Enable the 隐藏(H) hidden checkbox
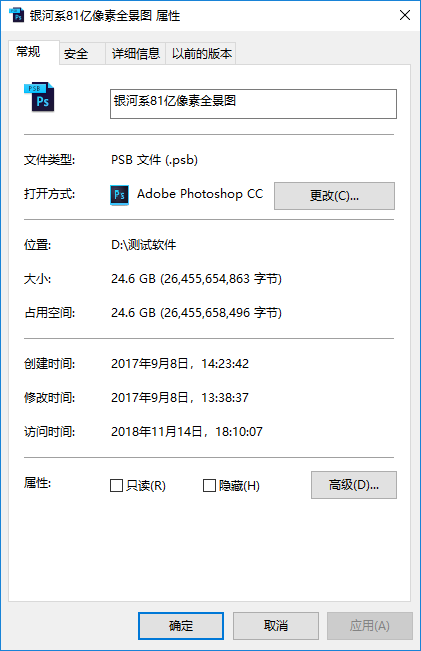421x651 pixels. (x=209, y=485)
